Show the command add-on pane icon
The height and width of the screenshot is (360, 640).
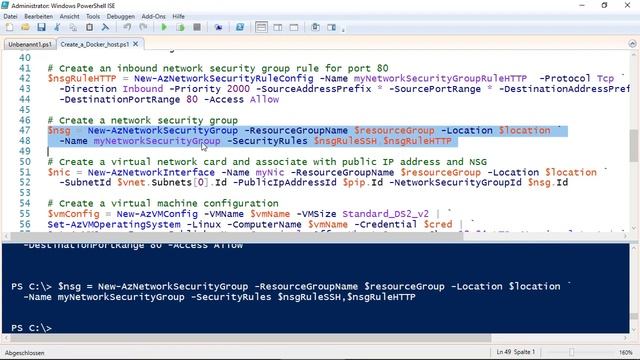[331, 27]
